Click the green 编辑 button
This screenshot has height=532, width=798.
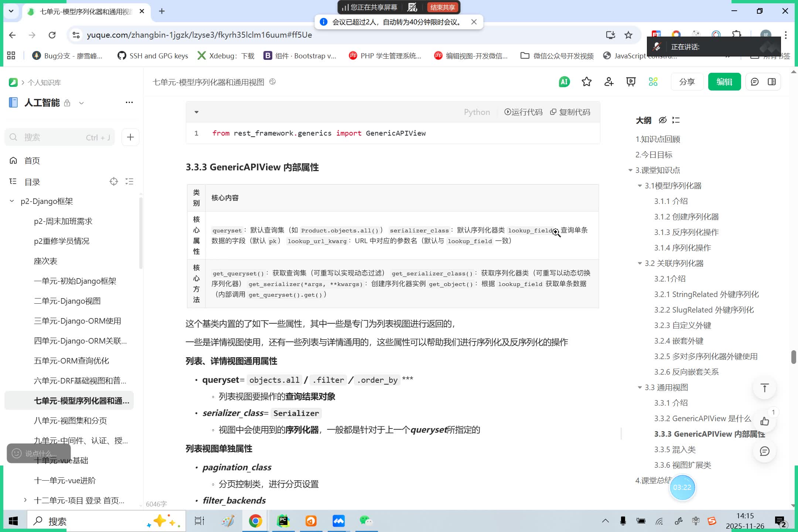coord(724,82)
